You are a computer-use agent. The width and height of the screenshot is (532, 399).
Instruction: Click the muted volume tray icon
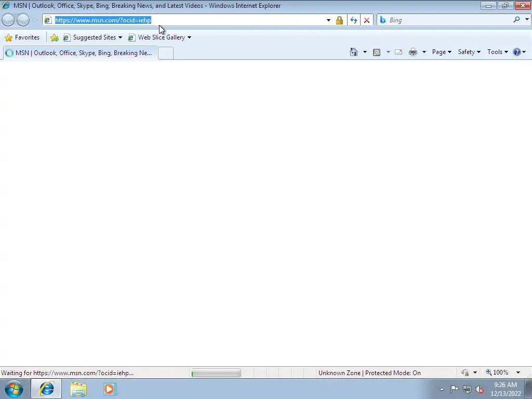(x=480, y=390)
